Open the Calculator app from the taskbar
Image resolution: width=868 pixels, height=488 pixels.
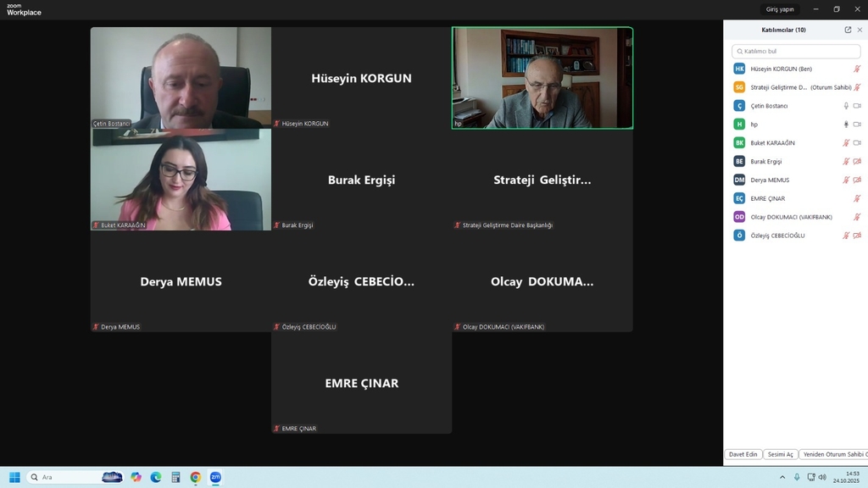(175, 477)
